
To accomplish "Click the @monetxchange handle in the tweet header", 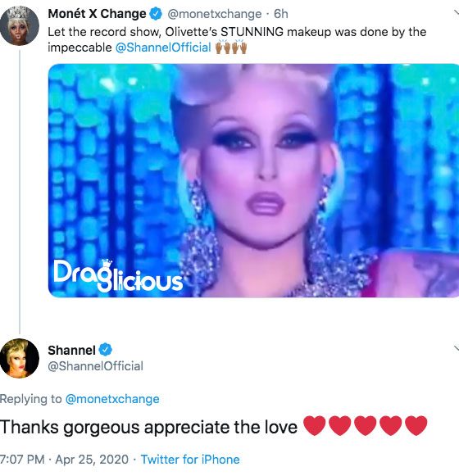I will tap(215, 14).
